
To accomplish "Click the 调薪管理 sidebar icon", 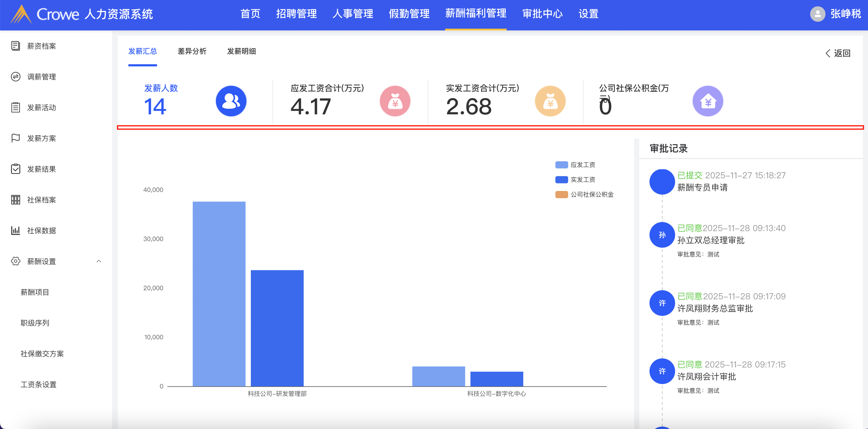I will tap(15, 77).
